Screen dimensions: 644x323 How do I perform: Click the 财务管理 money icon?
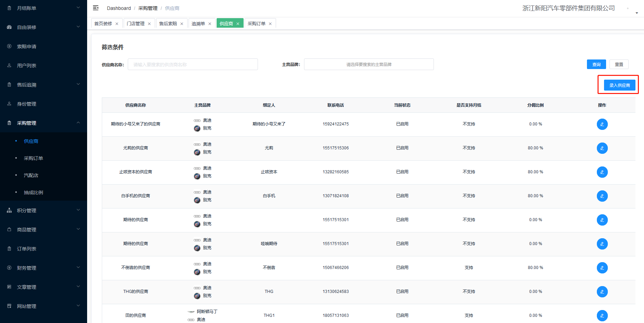[9, 268]
